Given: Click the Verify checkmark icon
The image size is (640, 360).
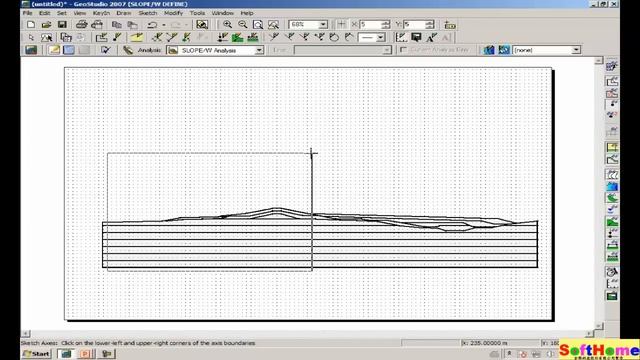Looking at the screenshot, I should click(x=106, y=50).
